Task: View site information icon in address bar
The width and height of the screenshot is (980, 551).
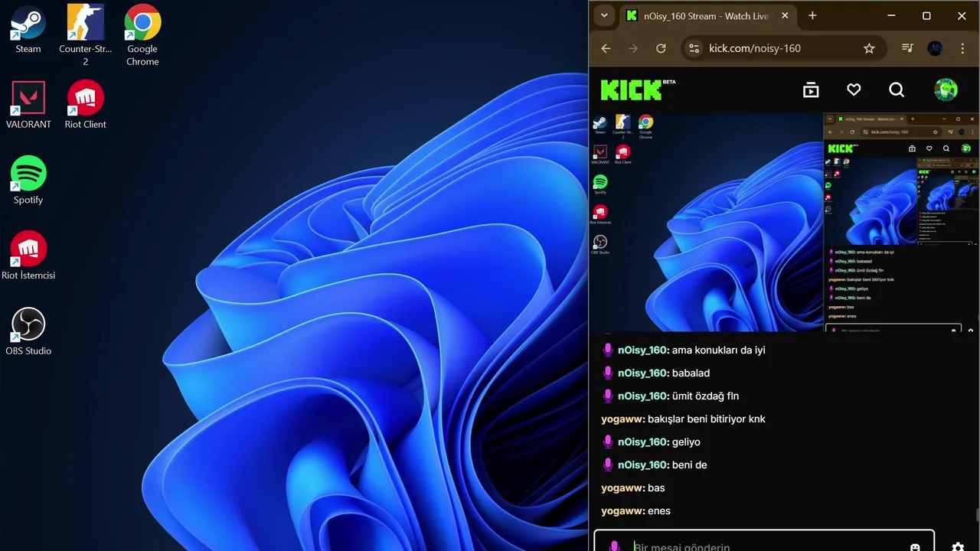Action: tap(694, 48)
